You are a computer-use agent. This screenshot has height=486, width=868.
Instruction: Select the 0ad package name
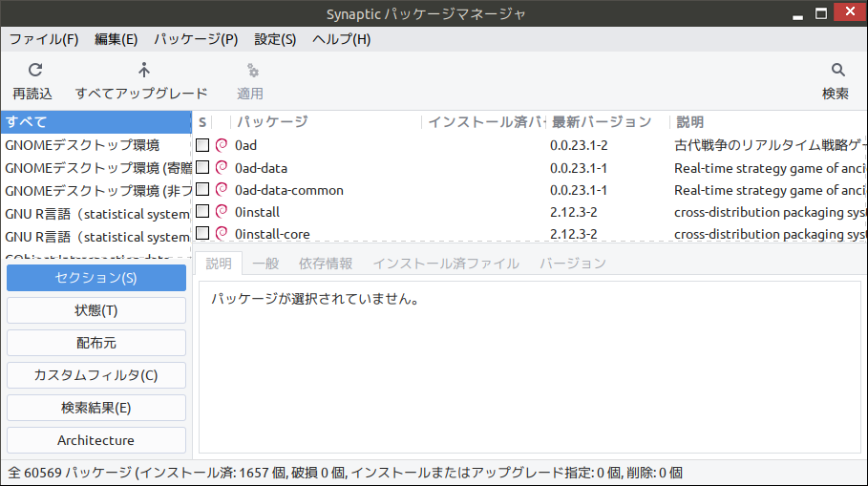tap(245, 145)
